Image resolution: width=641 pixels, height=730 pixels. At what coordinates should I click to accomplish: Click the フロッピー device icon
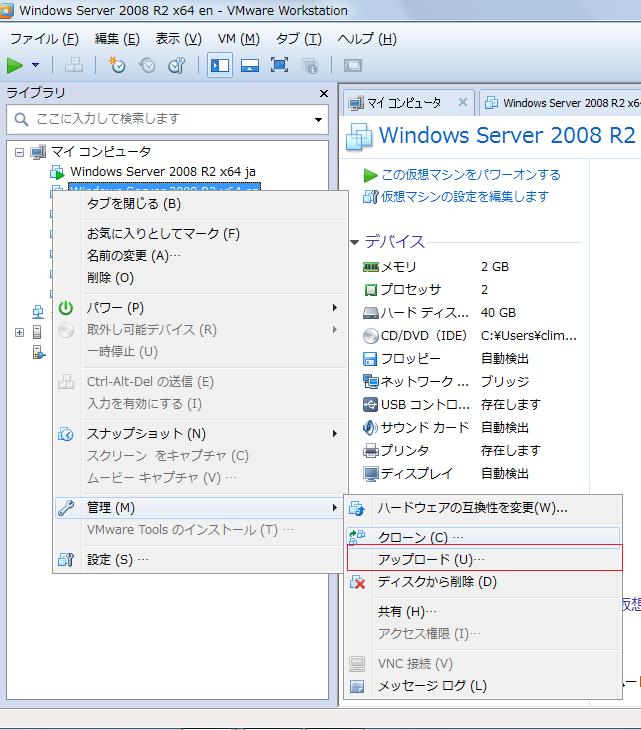pyautogui.click(x=371, y=359)
